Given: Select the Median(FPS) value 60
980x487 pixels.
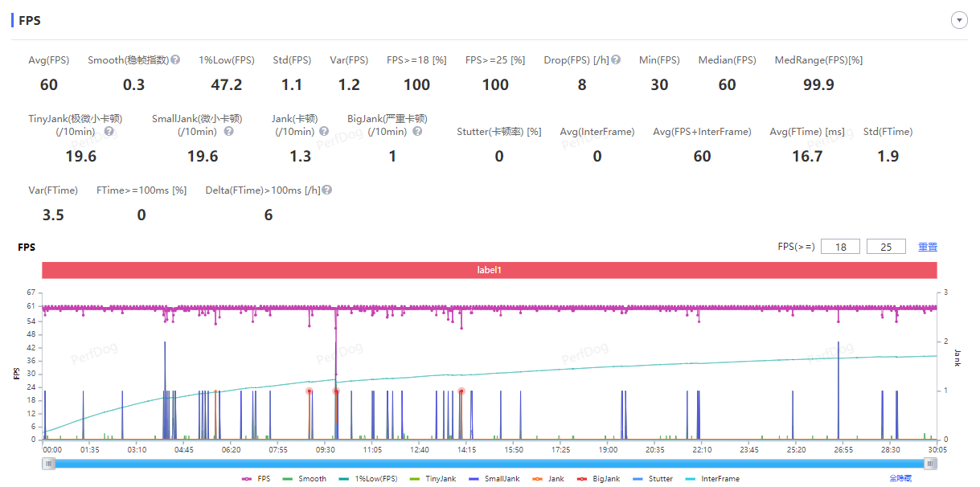Looking at the screenshot, I should 727,84.
